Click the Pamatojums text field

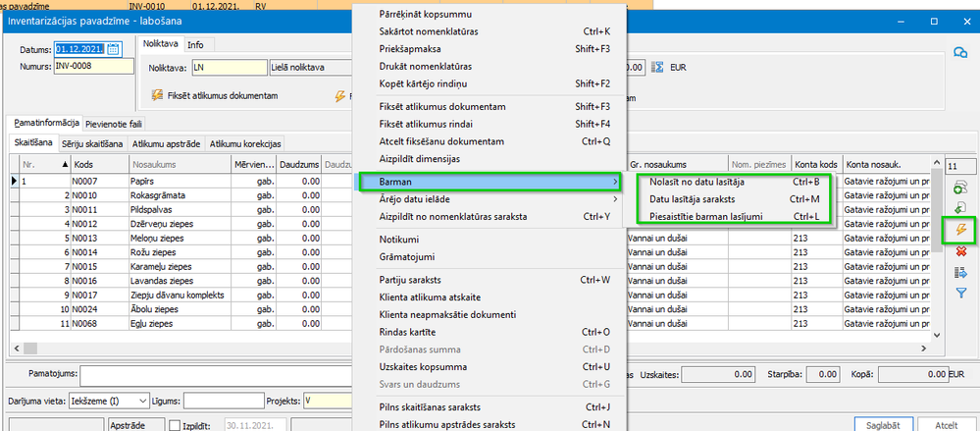[x=216, y=375]
